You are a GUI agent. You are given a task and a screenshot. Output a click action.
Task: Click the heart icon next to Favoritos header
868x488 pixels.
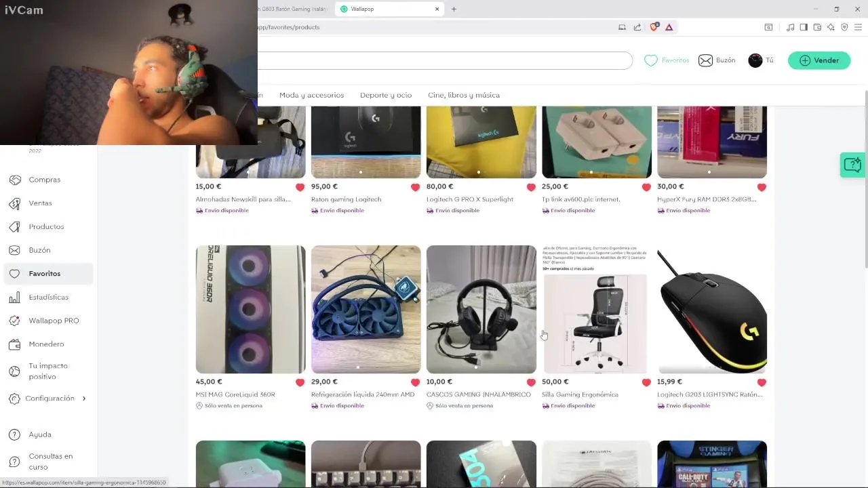pyautogui.click(x=651, y=60)
